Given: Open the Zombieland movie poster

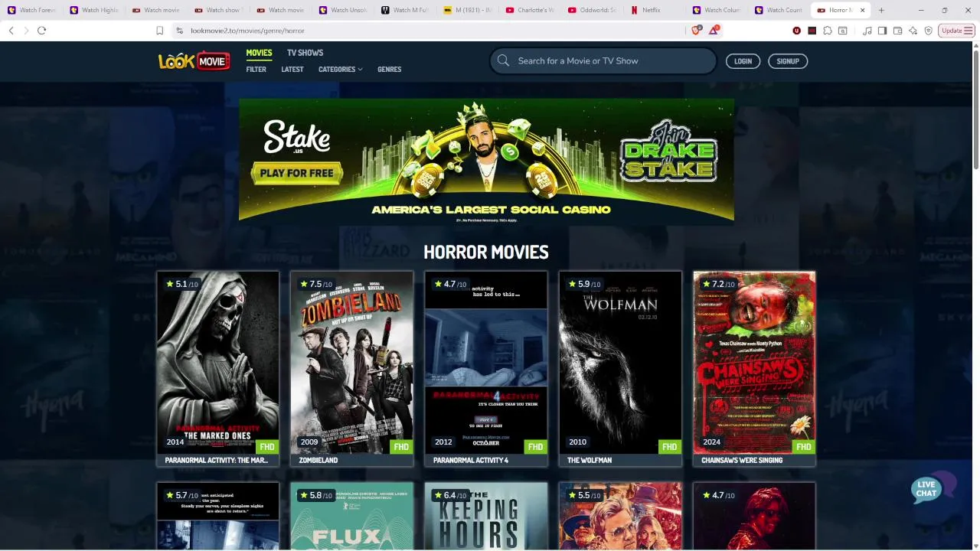Looking at the screenshot, I should click(351, 362).
